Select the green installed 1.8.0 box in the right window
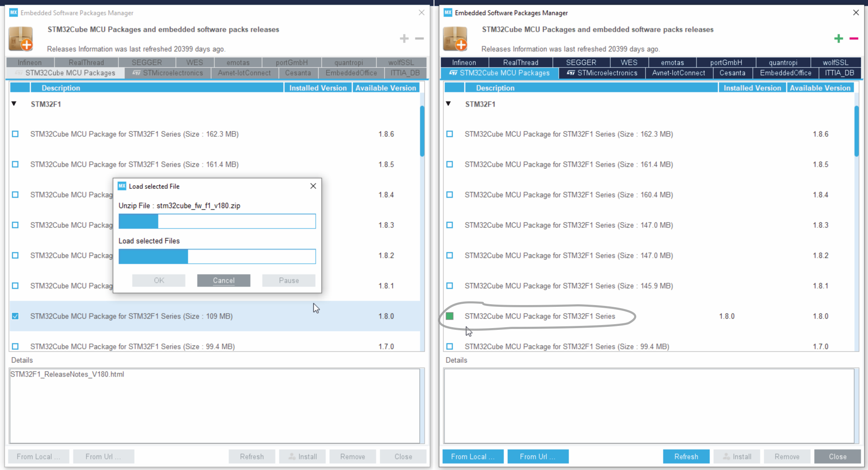The width and height of the screenshot is (868, 470). point(450,316)
